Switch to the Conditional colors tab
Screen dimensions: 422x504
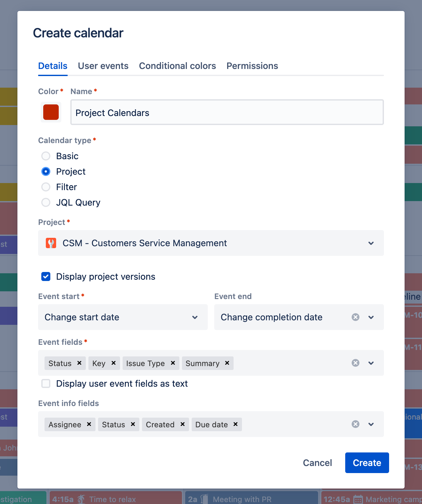[177, 66]
